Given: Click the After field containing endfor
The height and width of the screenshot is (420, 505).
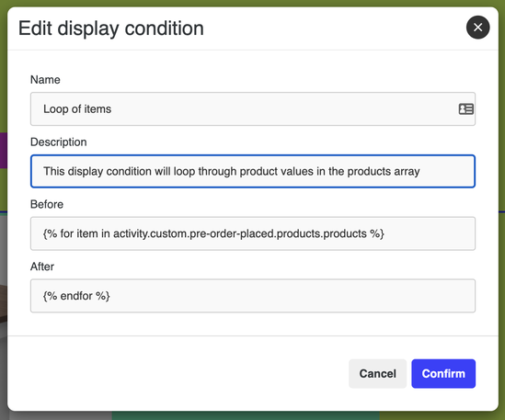Looking at the screenshot, I should coord(253,296).
